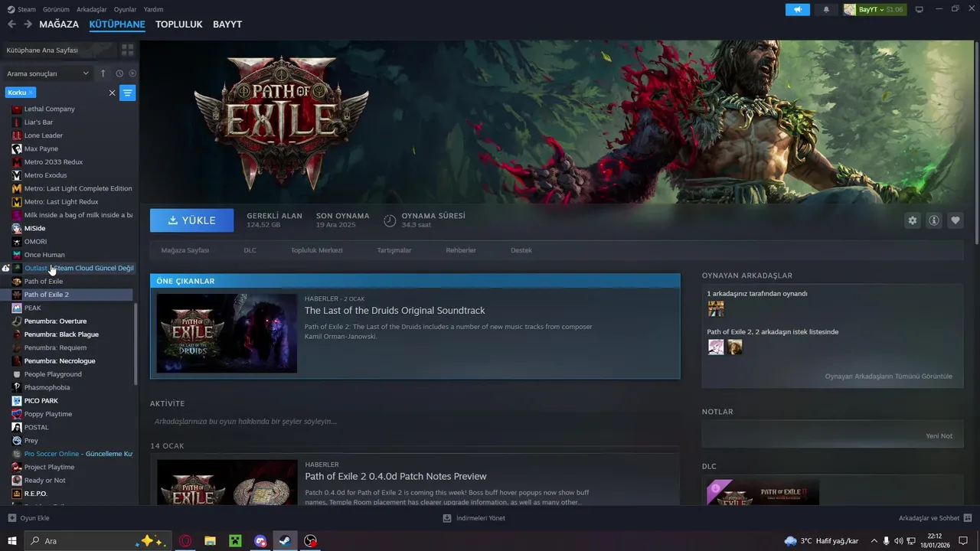Click the activity comment input field
980x551 pixels.
(414, 422)
